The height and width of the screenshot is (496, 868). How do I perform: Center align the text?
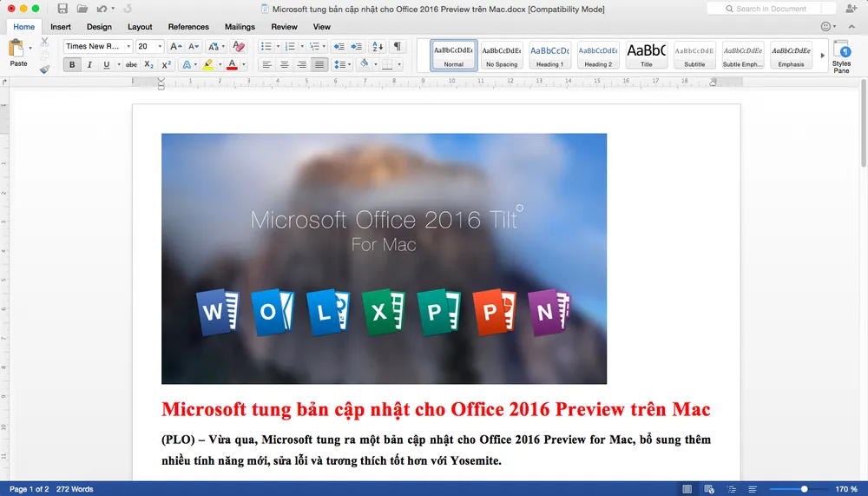pos(284,65)
